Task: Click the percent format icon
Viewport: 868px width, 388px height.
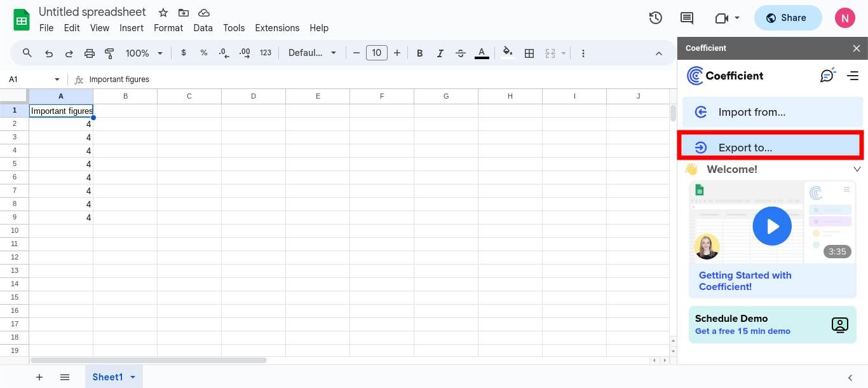Action: tap(203, 53)
